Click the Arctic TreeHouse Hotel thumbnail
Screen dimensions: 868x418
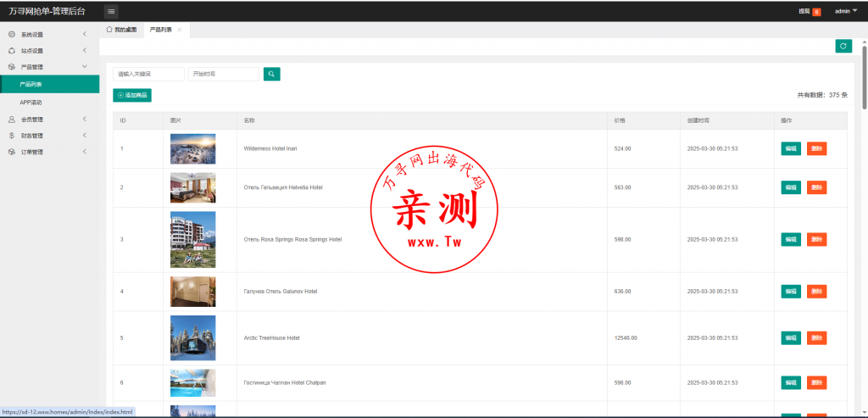(193, 338)
